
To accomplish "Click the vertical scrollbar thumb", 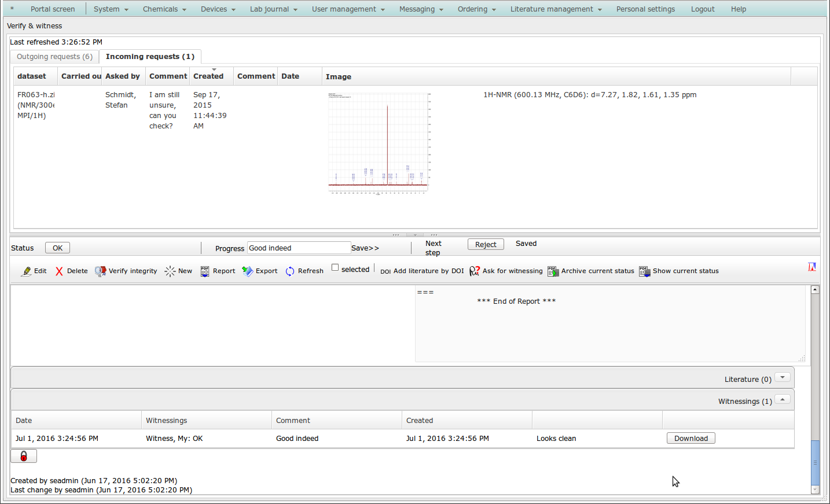I will (815, 463).
